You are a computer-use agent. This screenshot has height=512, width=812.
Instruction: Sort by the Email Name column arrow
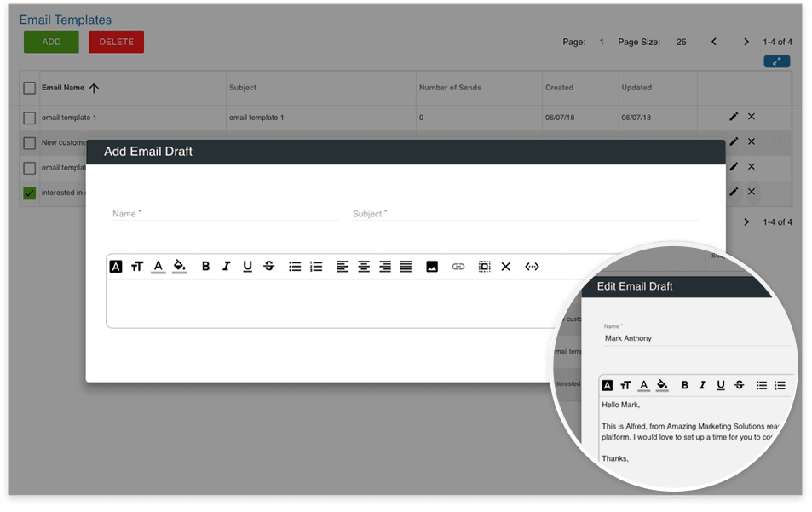[94, 88]
